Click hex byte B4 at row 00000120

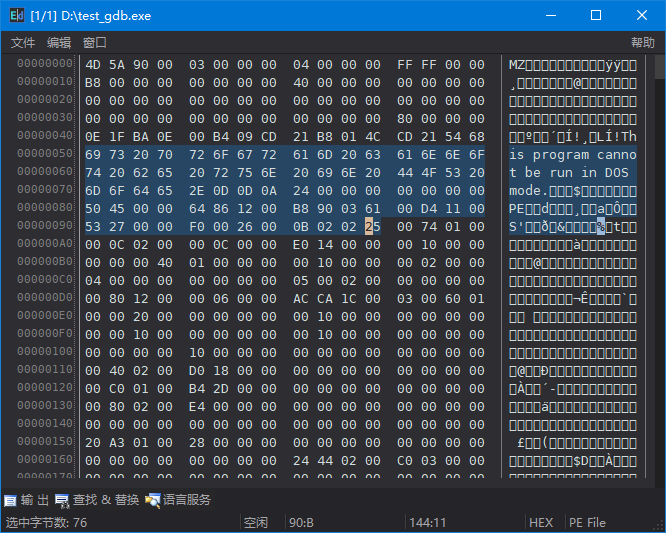click(x=197, y=389)
